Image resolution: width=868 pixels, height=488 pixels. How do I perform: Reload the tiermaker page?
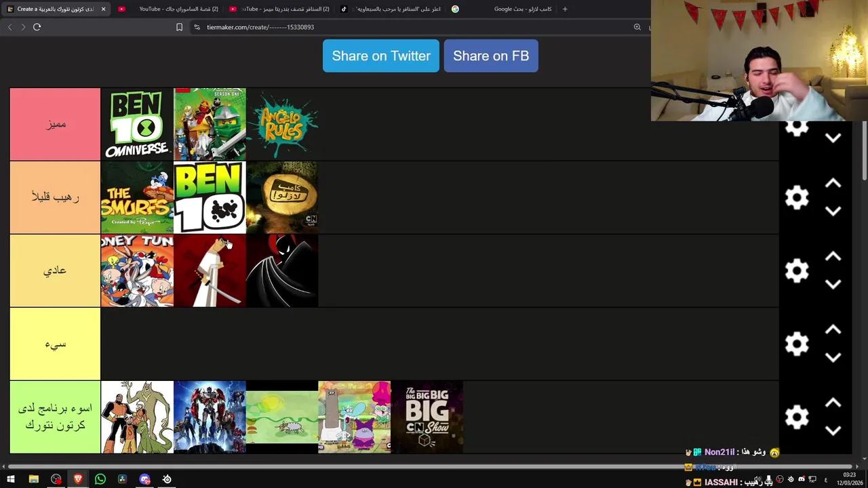coord(37,27)
